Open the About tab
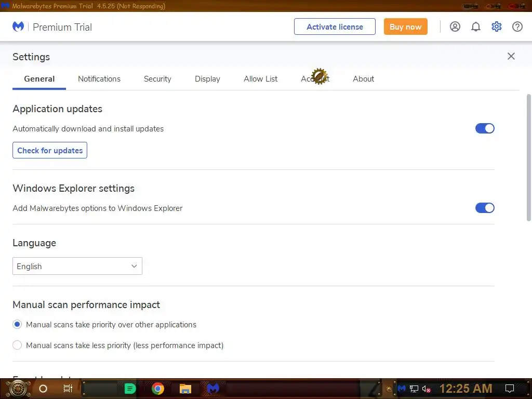The height and width of the screenshot is (399, 532). [363, 79]
